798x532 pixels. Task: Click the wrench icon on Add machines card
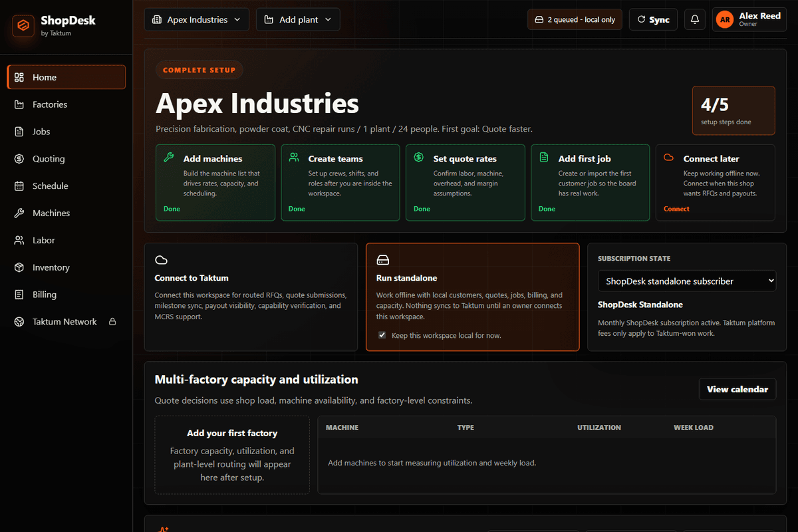coord(169,158)
